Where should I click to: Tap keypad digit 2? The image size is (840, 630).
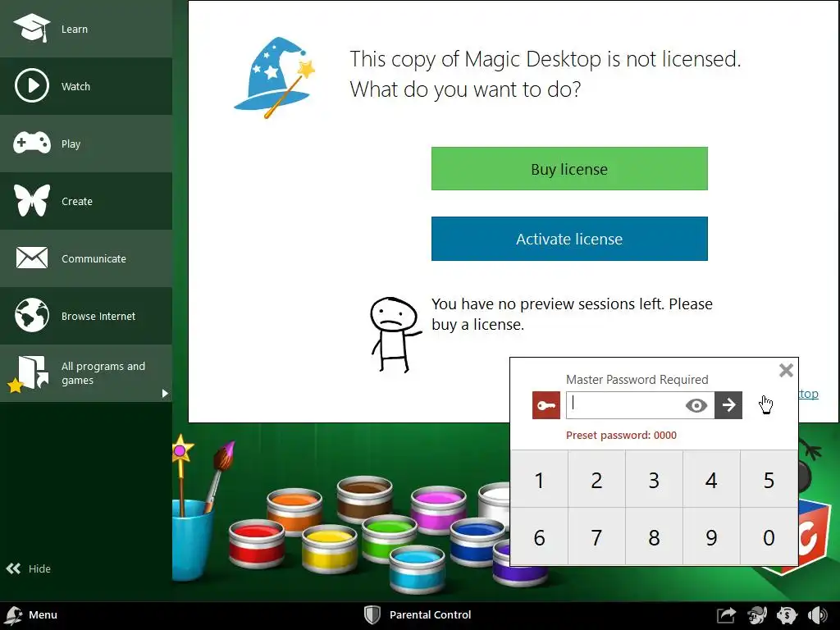click(597, 480)
